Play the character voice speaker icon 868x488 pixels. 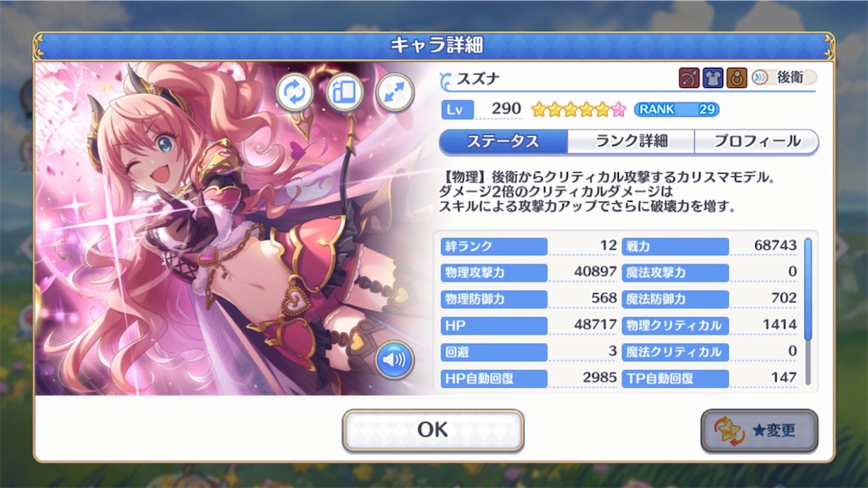(394, 360)
